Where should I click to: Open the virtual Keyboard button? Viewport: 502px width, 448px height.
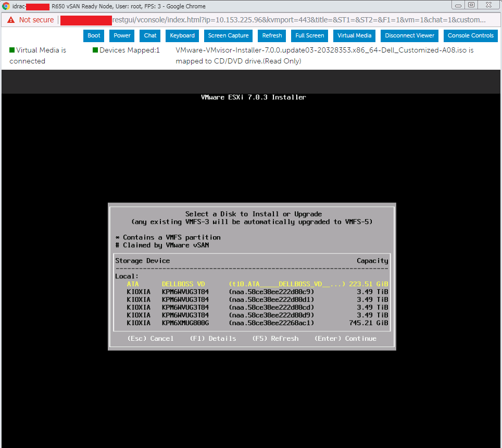(182, 35)
